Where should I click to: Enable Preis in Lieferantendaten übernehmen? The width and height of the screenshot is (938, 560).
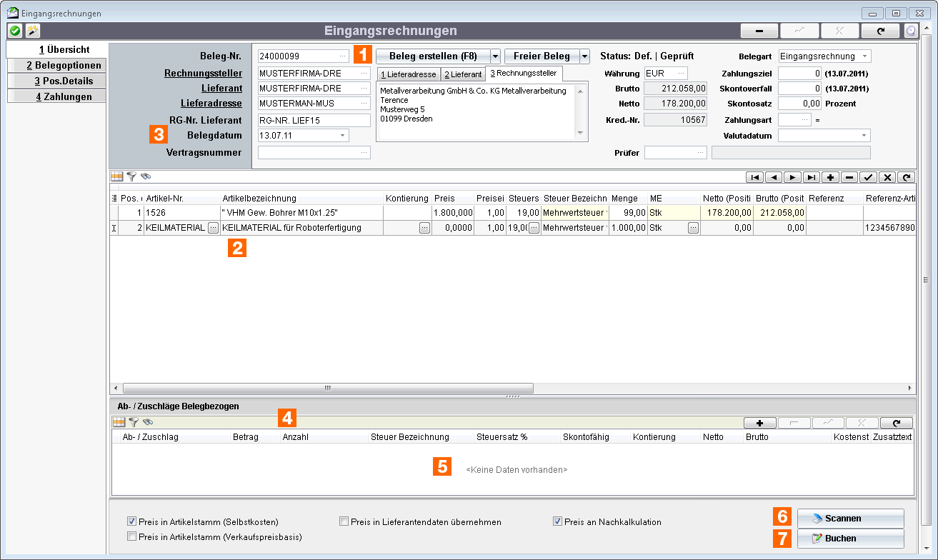pyautogui.click(x=344, y=521)
